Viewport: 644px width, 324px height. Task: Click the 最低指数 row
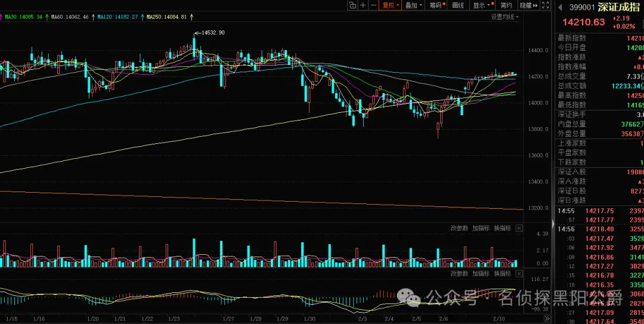tap(600, 105)
